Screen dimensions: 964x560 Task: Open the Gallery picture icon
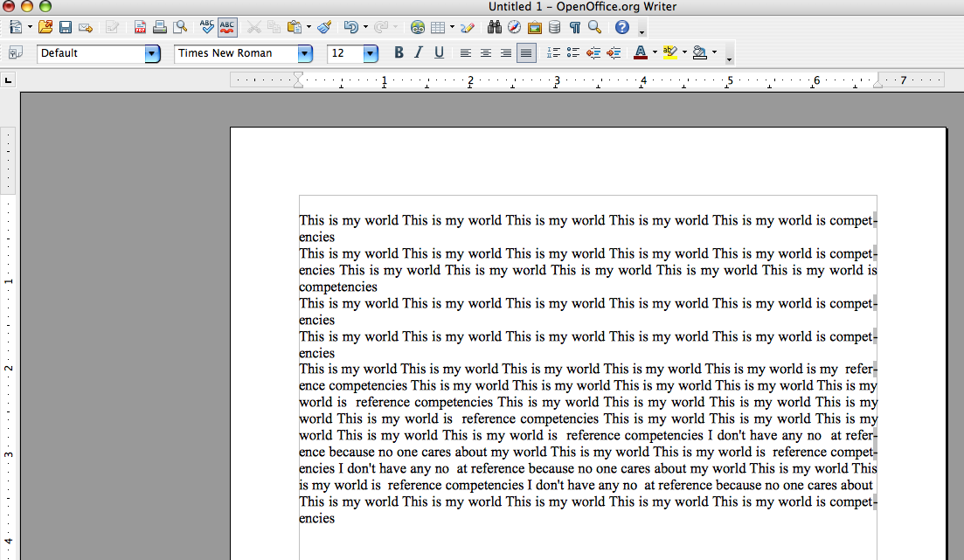pos(535,27)
